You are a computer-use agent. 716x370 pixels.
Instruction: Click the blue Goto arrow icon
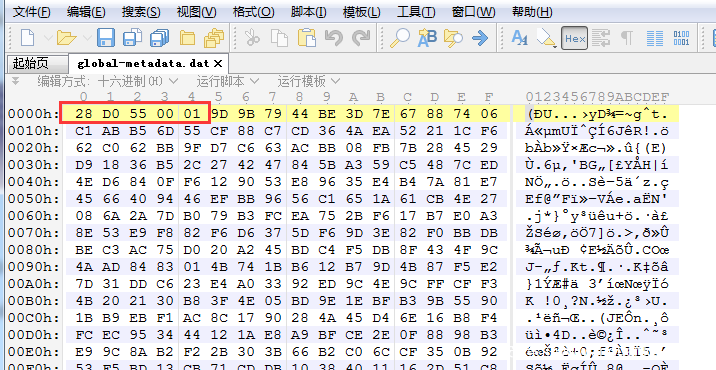479,38
